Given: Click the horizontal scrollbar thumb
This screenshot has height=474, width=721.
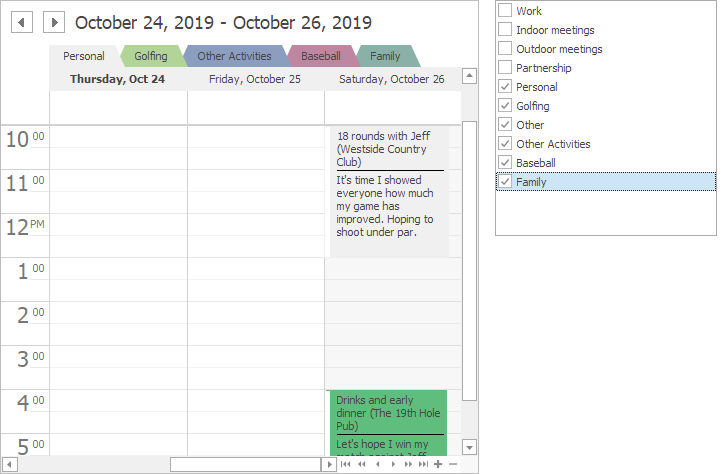Looking at the screenshot, I should 245,464.
